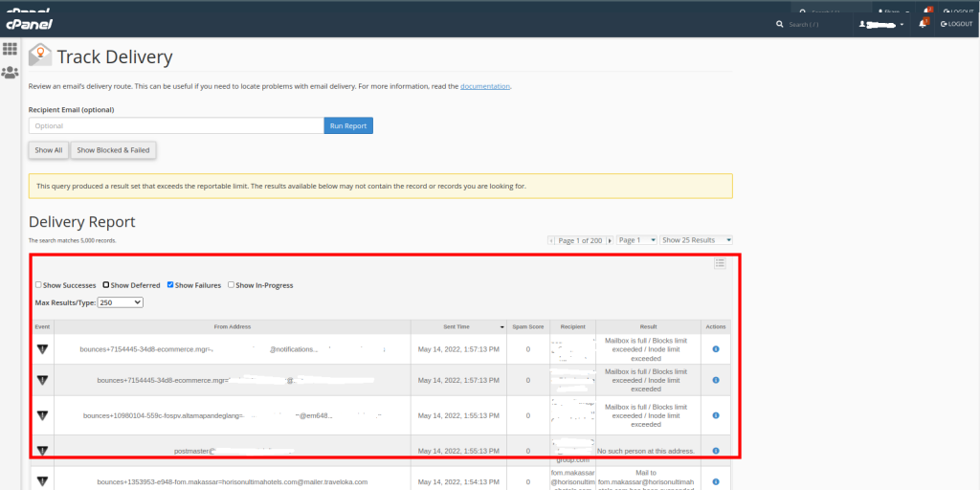Screen dimensions: 980x490
Task: Enable the Show Successes checkbox
Action: coord(38,285)
